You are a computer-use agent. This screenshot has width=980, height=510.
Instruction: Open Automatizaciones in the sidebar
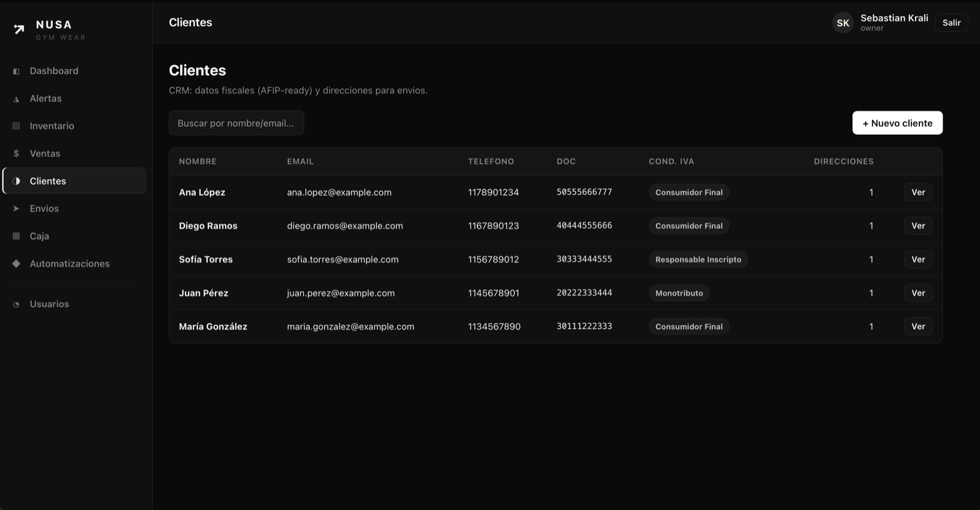75,264
